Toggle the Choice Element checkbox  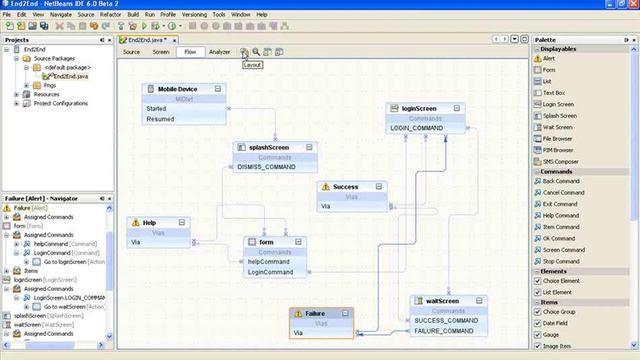(538, 281)
